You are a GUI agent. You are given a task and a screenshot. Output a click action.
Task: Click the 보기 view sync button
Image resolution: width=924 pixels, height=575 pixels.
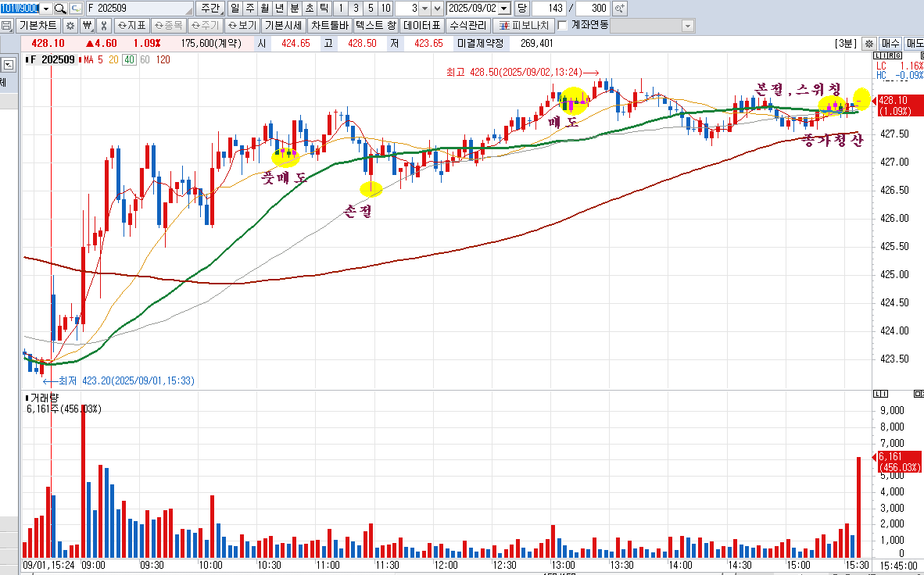242,25
